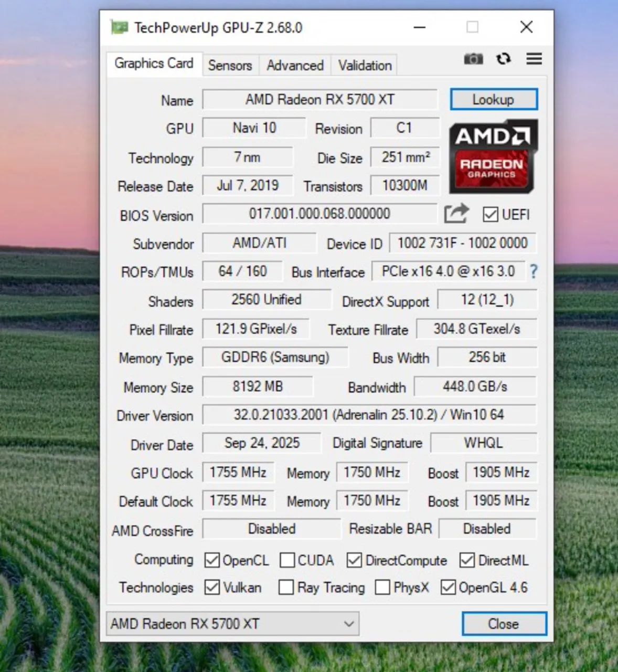
Task: Switch to the Advanced tab
Action: (295, 66)
